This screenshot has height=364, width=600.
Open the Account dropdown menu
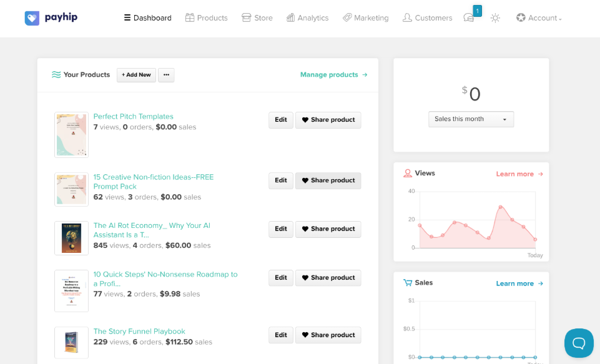coord(538,18)
